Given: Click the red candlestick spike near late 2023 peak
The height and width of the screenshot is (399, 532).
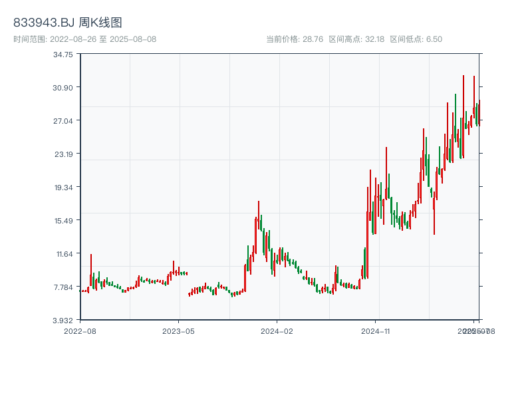Looking at the screenshot, I should (x=259, y=215).
